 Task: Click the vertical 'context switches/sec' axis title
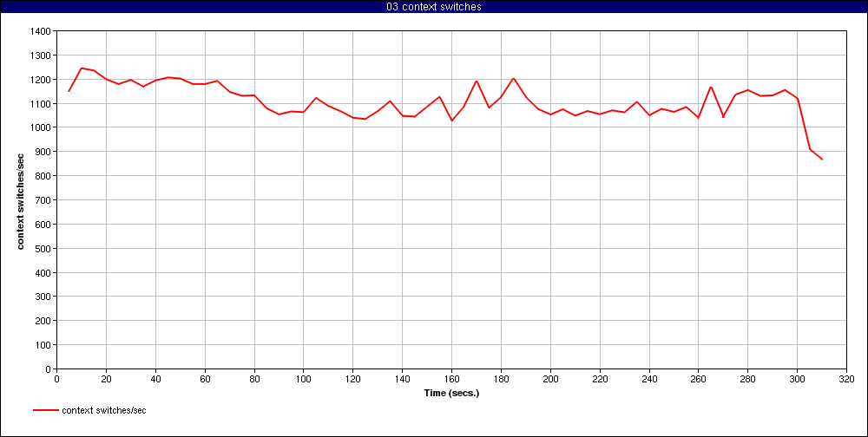[21, 199]
